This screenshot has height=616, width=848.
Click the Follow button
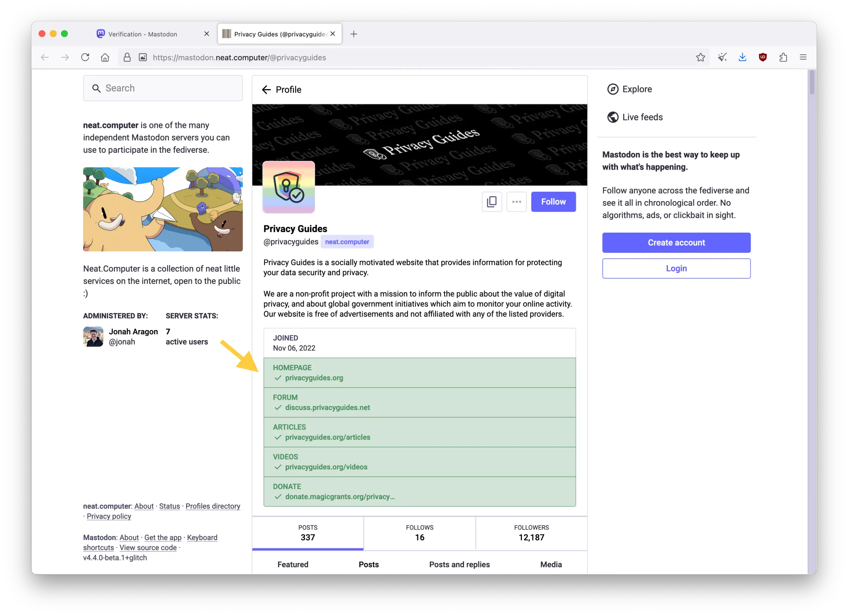pos(553,202)
